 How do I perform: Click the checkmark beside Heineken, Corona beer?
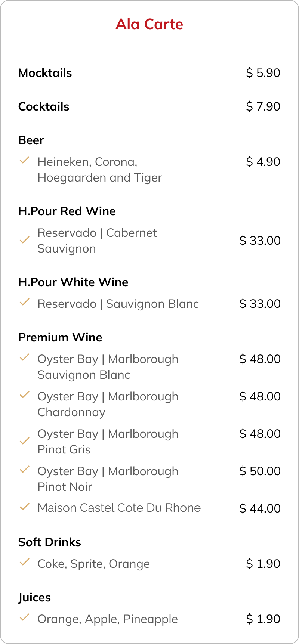(24, 161)
